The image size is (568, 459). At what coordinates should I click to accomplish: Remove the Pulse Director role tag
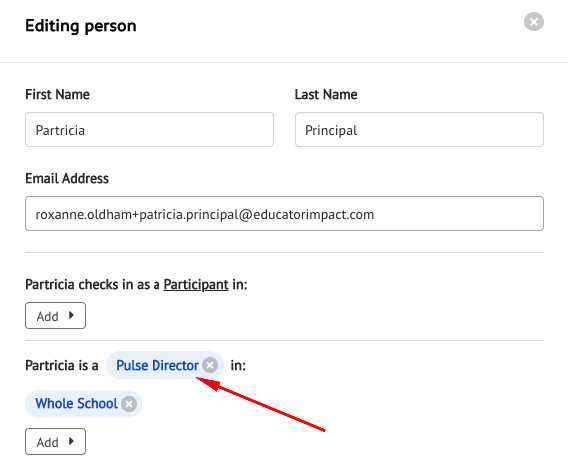coord(210,365)
